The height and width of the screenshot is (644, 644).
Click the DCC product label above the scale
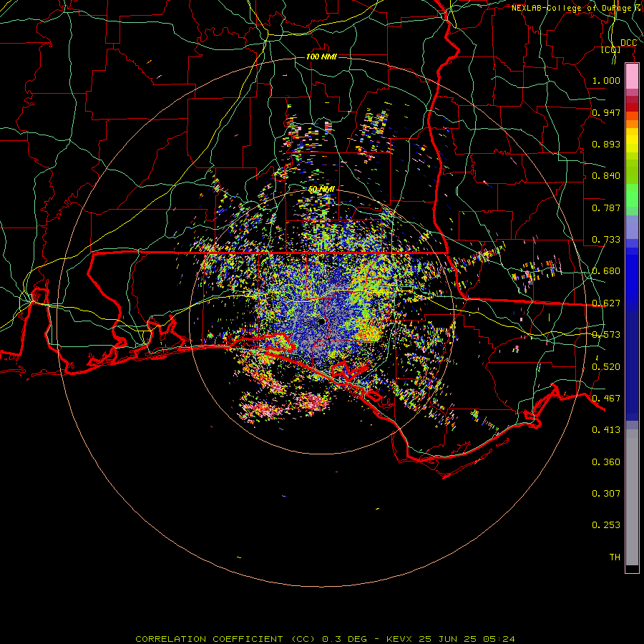[628, 43]
